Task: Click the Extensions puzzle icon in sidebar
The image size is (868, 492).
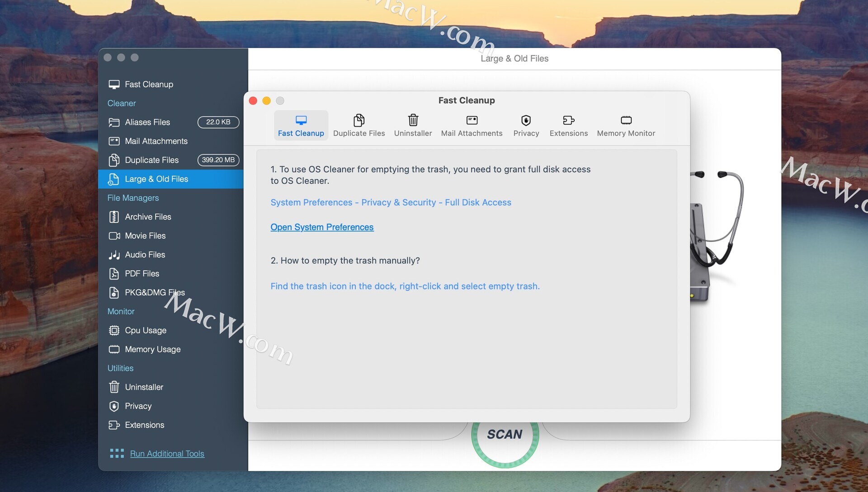Action: pyautogui.click(x=114, y=425)
